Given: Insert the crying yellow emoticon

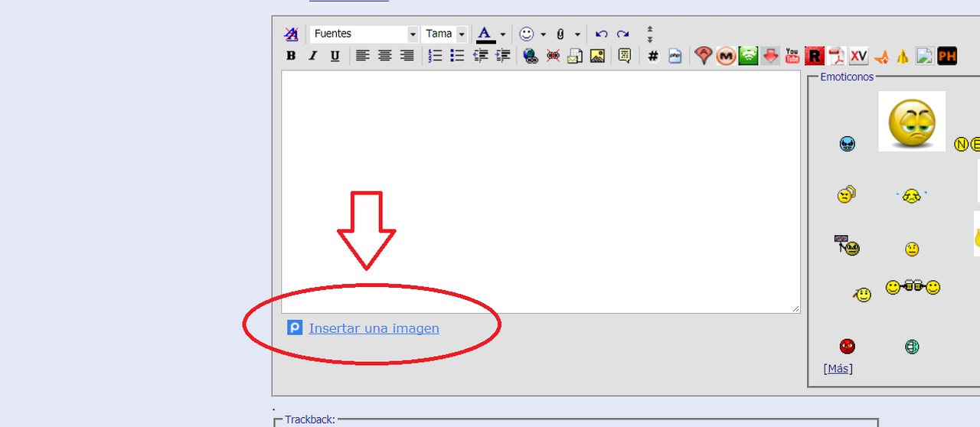Looking at the screenshot, I should (911, 196).
